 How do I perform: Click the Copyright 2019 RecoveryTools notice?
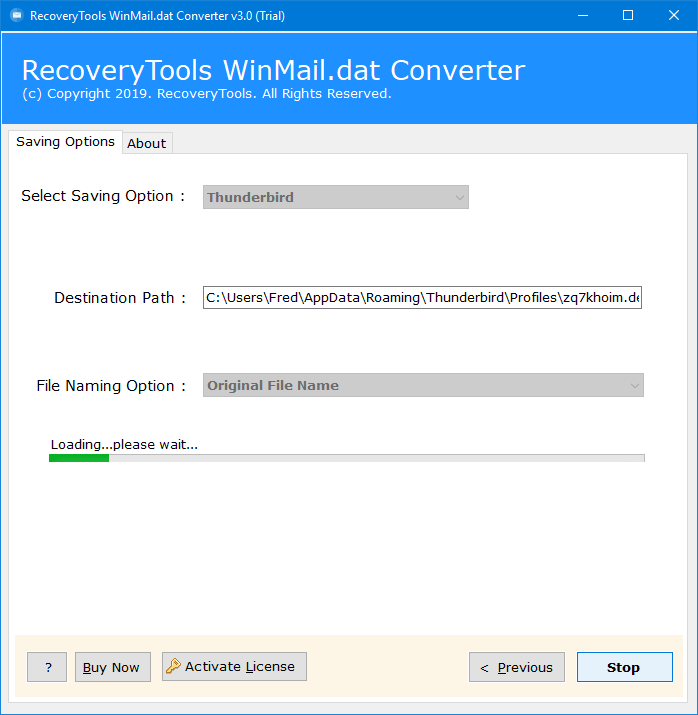207,93
